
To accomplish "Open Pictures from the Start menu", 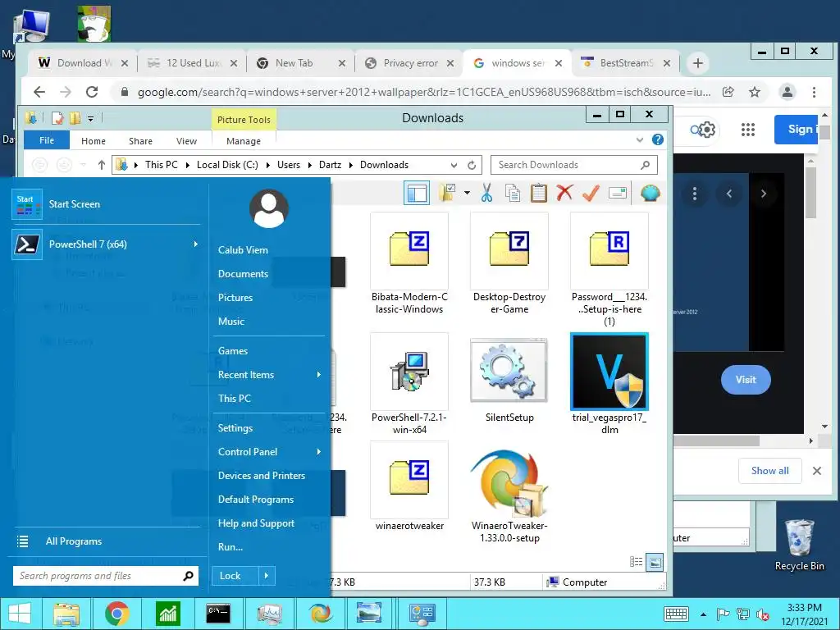I will click(x=235, y=297).
